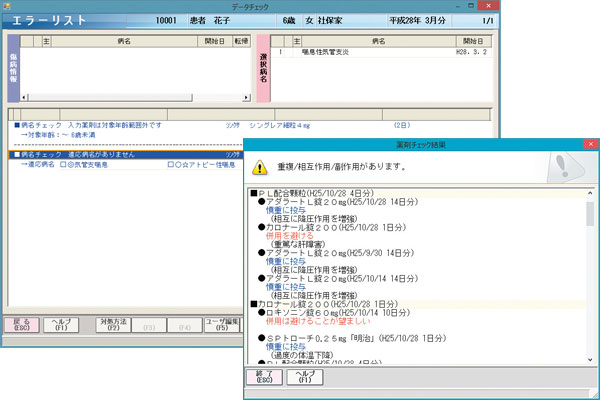Click the 転帰 column header in the 傷病情報 table
This screenshot has width=600, height=400.
[x=241, y=41]
